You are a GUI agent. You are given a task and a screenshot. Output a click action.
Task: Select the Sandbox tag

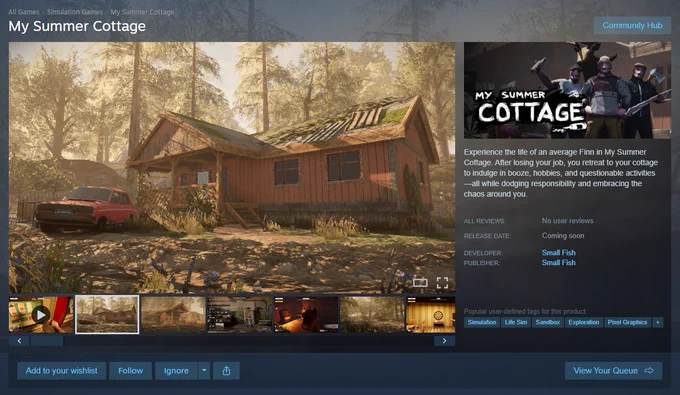coord(548,322)
